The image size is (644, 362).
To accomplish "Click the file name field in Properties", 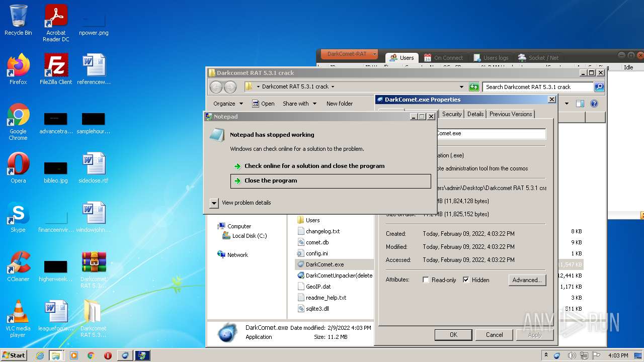I will click(x=491, y=134).
